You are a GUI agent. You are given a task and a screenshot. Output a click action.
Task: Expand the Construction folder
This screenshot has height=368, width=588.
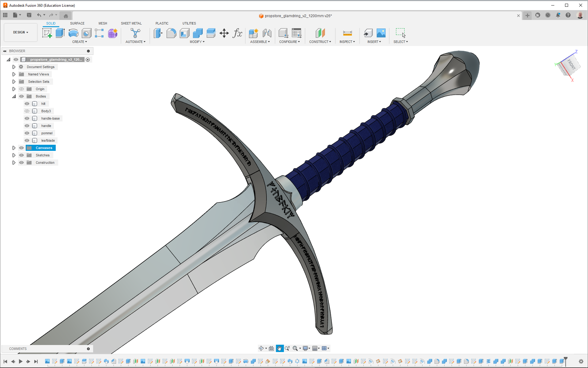14,163
